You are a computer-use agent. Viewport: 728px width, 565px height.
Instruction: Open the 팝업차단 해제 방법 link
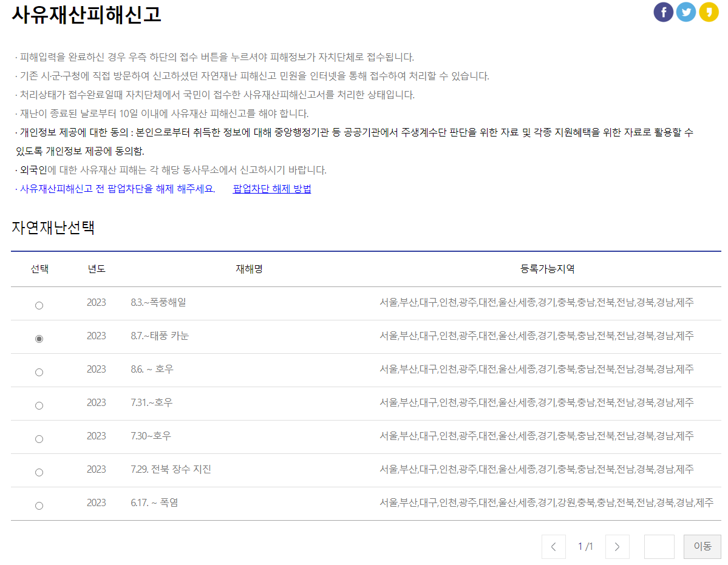pos(271,189)
